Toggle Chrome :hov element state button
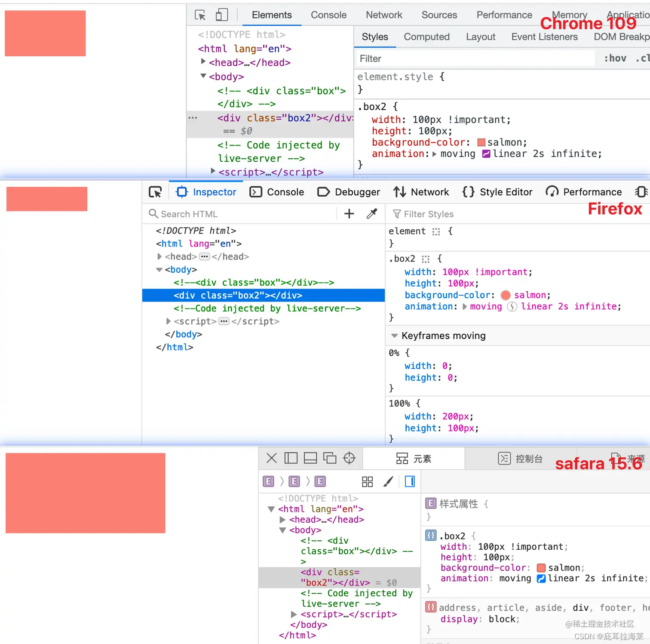The image size is (650, 644). pyautogui.click(x=615, y=58)
